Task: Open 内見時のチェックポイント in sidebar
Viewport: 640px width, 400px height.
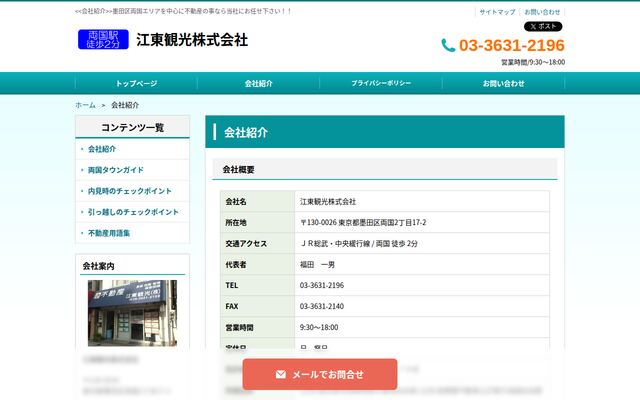Action: click(130, 191)
